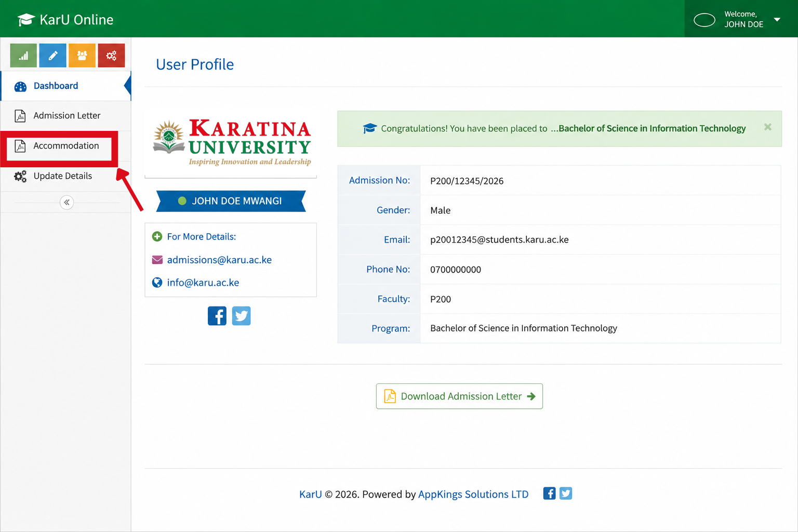The image size is (798, 532).
Task: Click the user avatar in the header
Action: tap(704, 20)
